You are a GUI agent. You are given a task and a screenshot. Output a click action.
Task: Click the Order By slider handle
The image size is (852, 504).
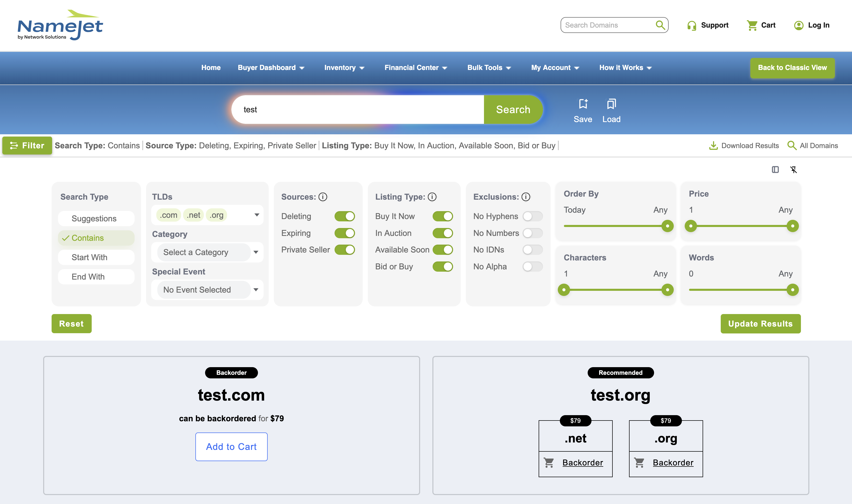pos(667,226)
